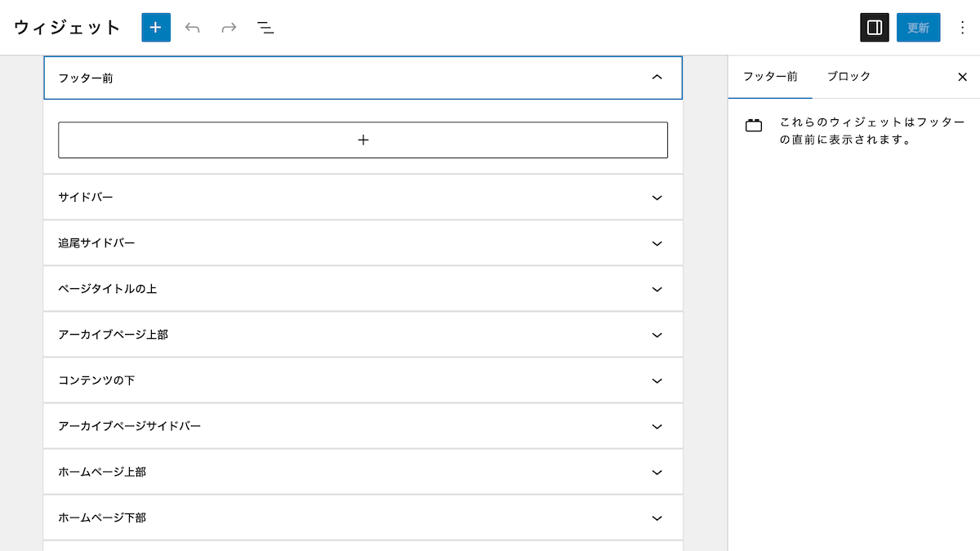Expand the 追尾サイドバー widget area
The height and width of the screenshot is (551, 980).
[x=656, y=242]
